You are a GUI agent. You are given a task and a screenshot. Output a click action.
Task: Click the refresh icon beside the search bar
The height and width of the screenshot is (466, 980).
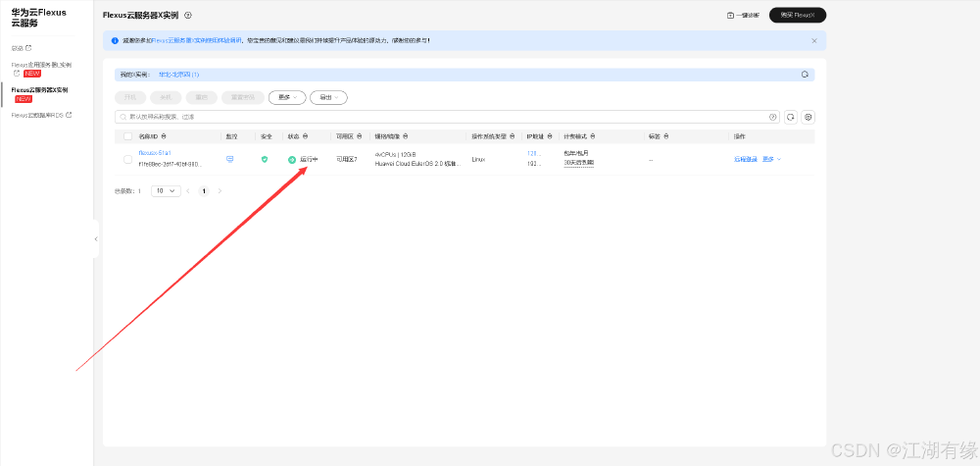coord(791,117)
